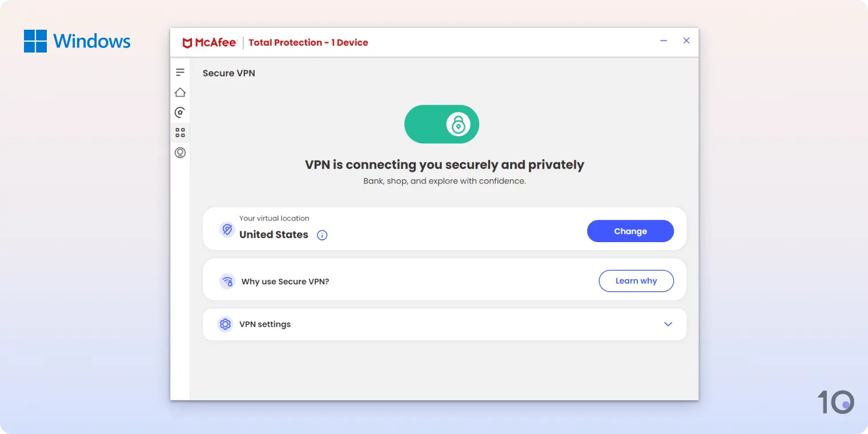Go to the Home screen
The width and height of the screenshot is (868, 434).
tap(180, 92)
